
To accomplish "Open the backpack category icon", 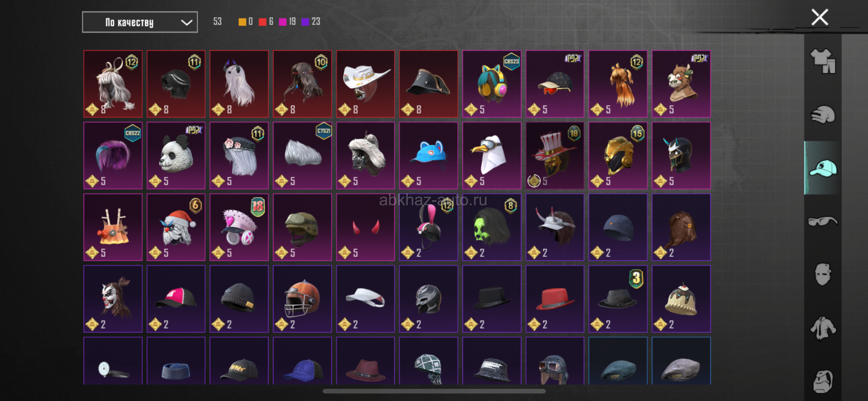I will pos(823,382).
